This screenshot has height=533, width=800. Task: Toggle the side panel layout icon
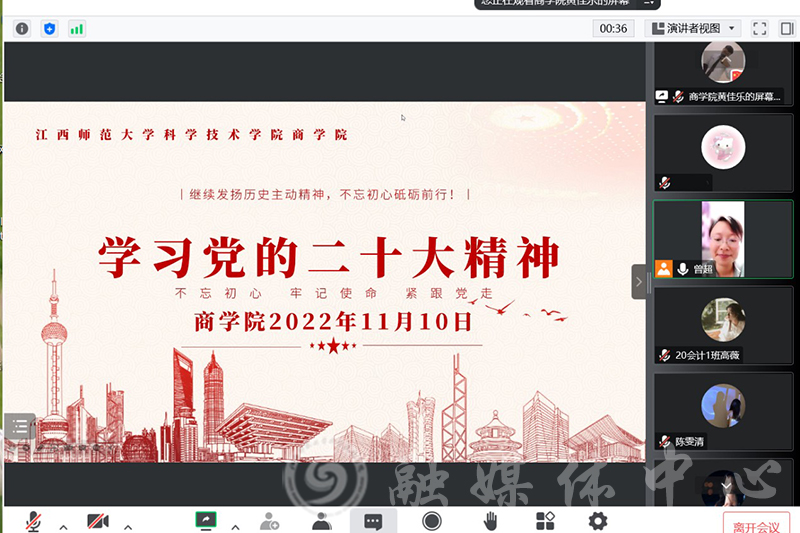(x=787, y=29)
